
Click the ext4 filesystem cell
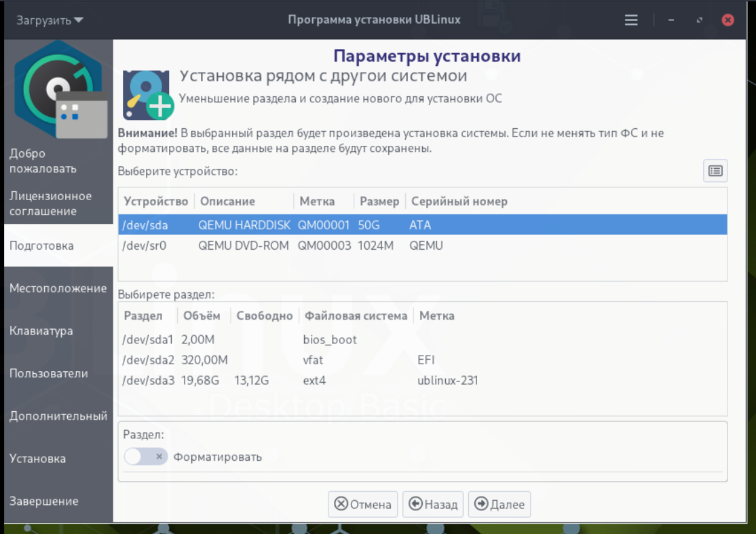click(314, 380)
